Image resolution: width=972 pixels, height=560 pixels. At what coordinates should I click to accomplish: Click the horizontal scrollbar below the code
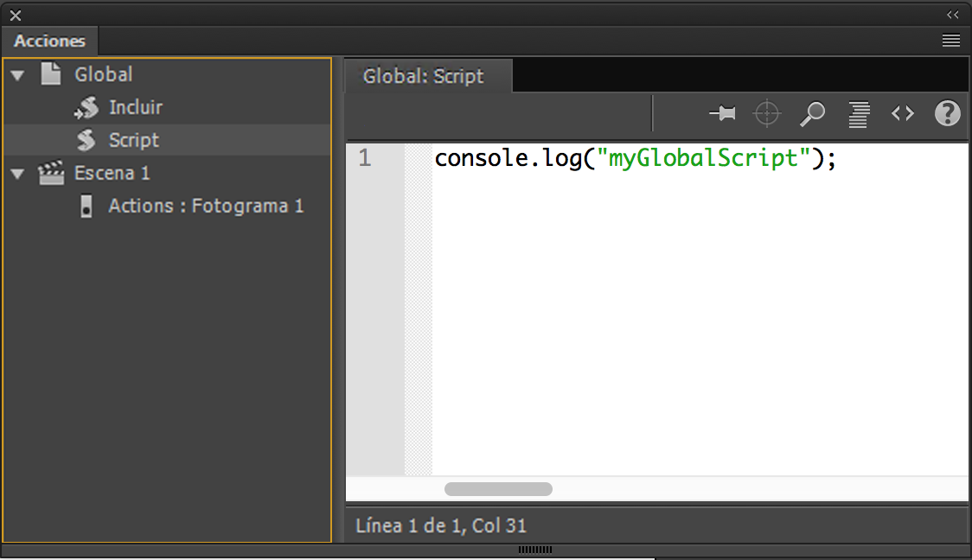[x=498, y=489]
